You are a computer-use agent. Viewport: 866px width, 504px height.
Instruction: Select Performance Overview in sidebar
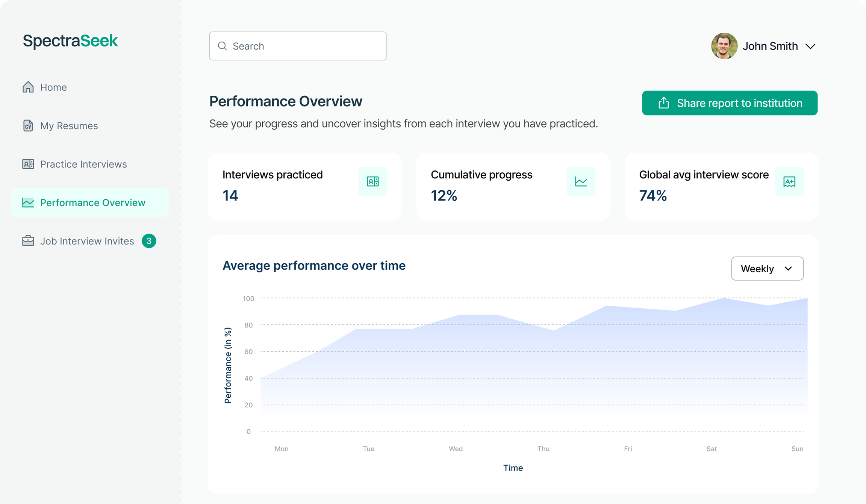(x=90, y=202)
